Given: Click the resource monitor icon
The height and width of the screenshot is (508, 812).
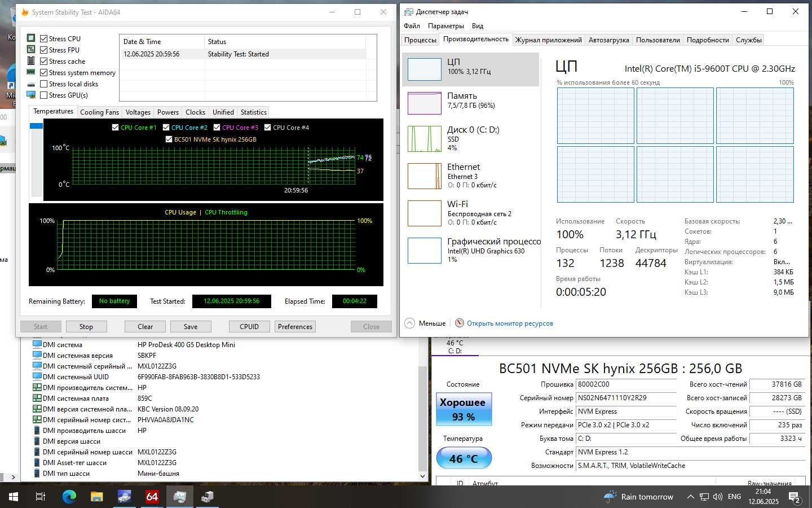Looking at the screenshot, I should pyautogui.click(x=460, y=323).
